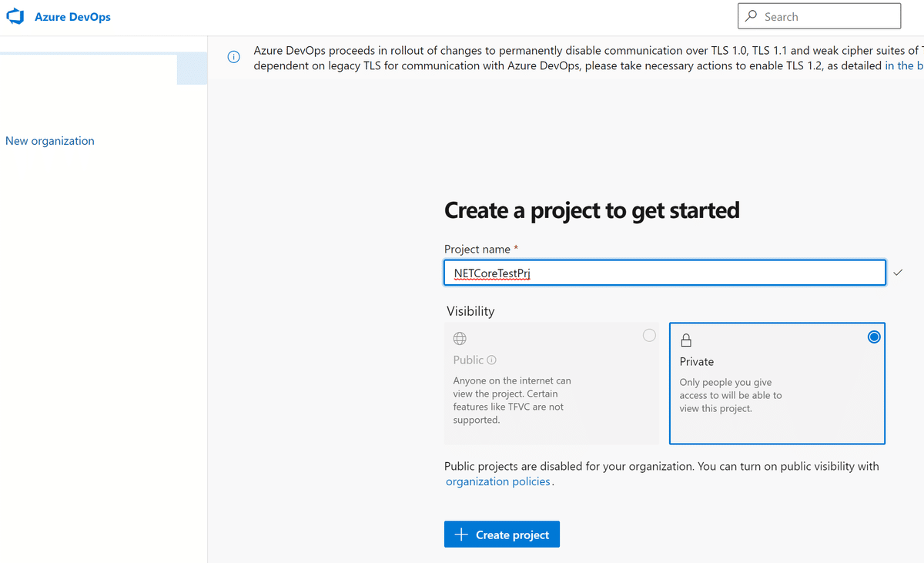The image size is (924, 563).
Task: Click the Create project button
Action: (x=502, y=535)
